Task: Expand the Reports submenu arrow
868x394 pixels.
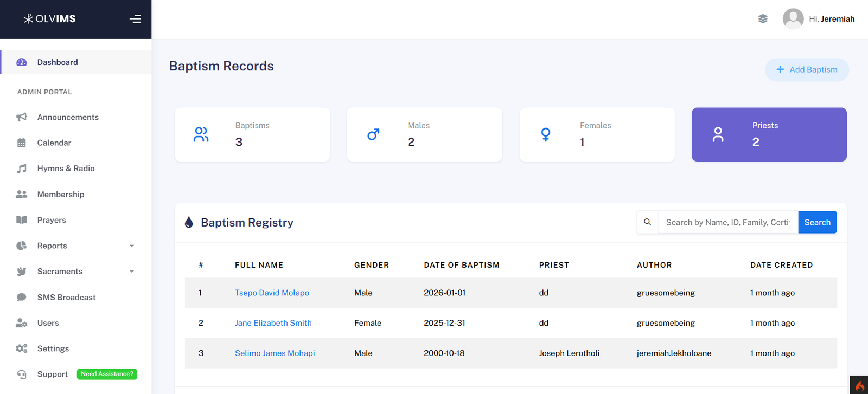Action: [132, 246]
